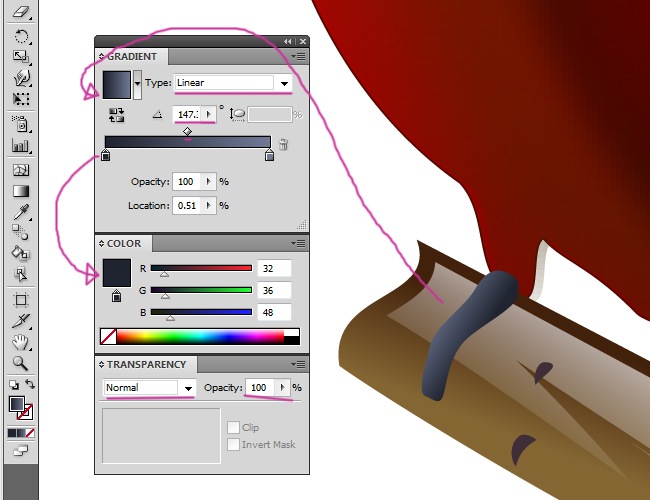Select the Zoom tool
This screenshot has width=650, height=500.
tap(21, 363)
